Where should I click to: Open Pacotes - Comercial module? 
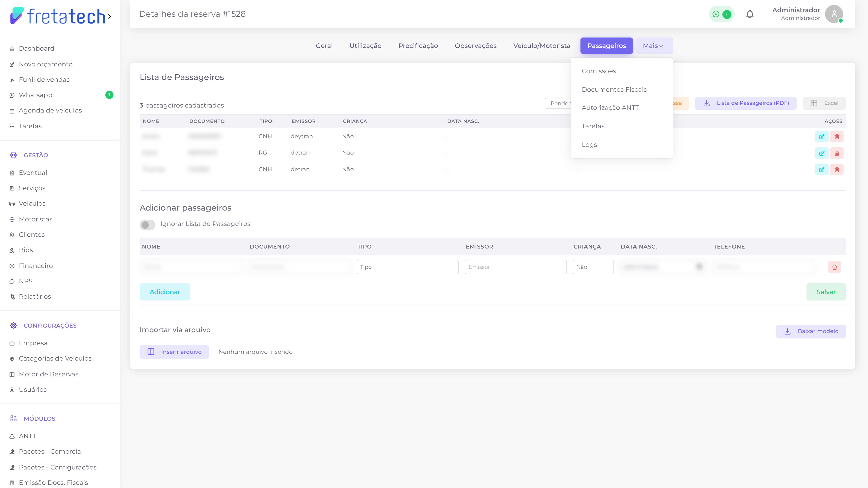tap(51, 451)
